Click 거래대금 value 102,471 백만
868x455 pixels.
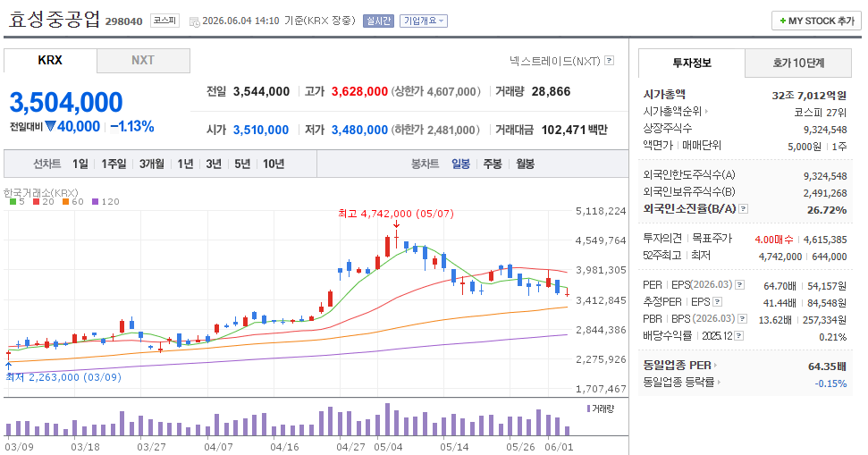click(575, 131)
